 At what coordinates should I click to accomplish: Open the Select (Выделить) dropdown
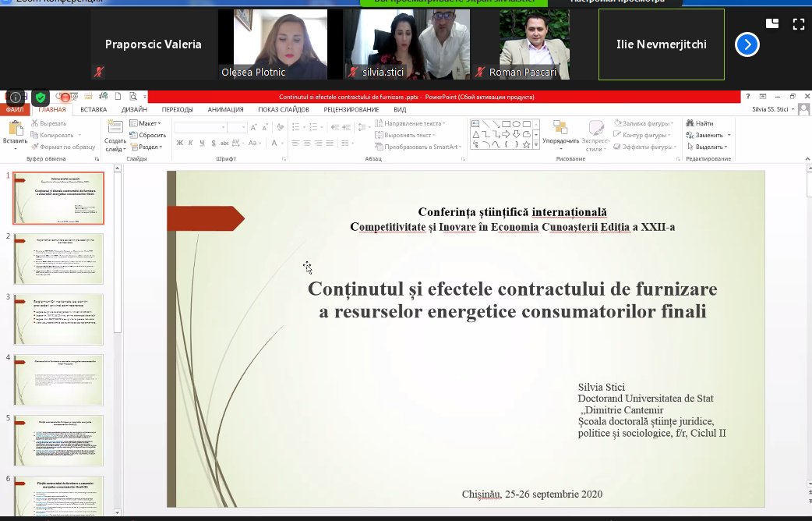click(x=708, y=147)
